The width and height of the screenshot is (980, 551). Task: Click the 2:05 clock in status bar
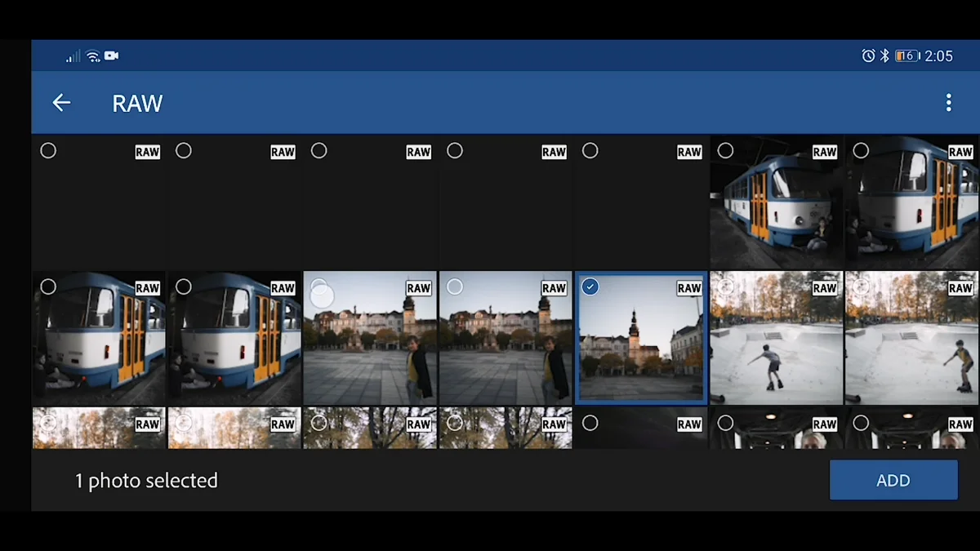(x=939, y=56)
